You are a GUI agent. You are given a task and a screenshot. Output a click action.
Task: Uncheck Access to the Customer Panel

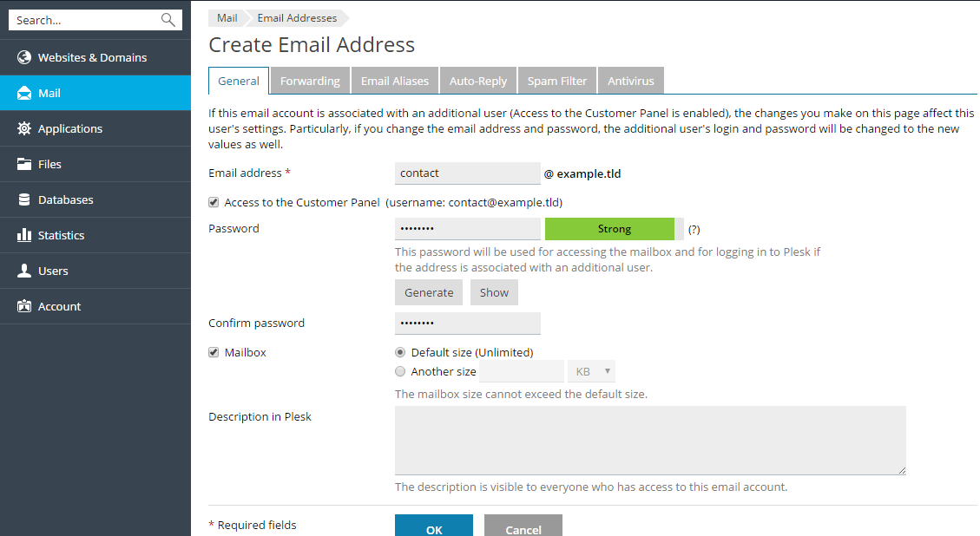214,202
